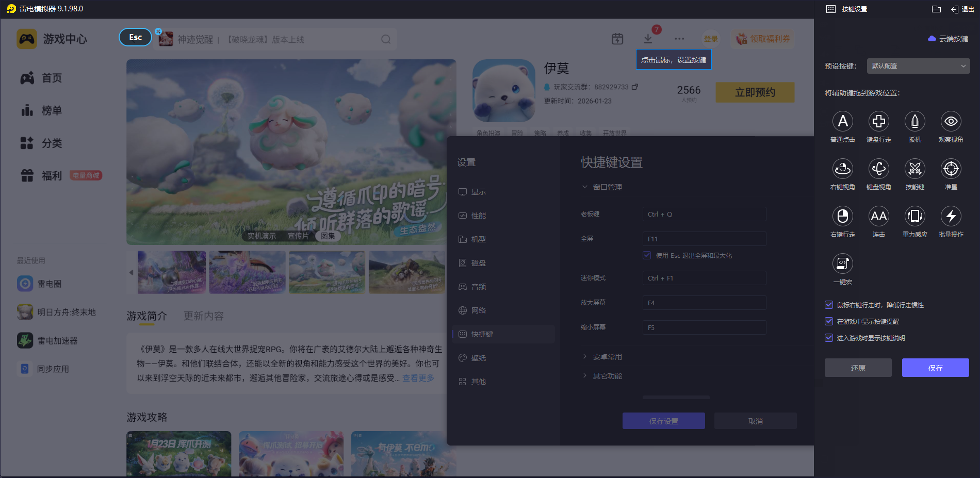This screenshot has width=980, height=478.
Task: Select the 键盘行走 D-pad icon
Action: click(x=878, y=122)
